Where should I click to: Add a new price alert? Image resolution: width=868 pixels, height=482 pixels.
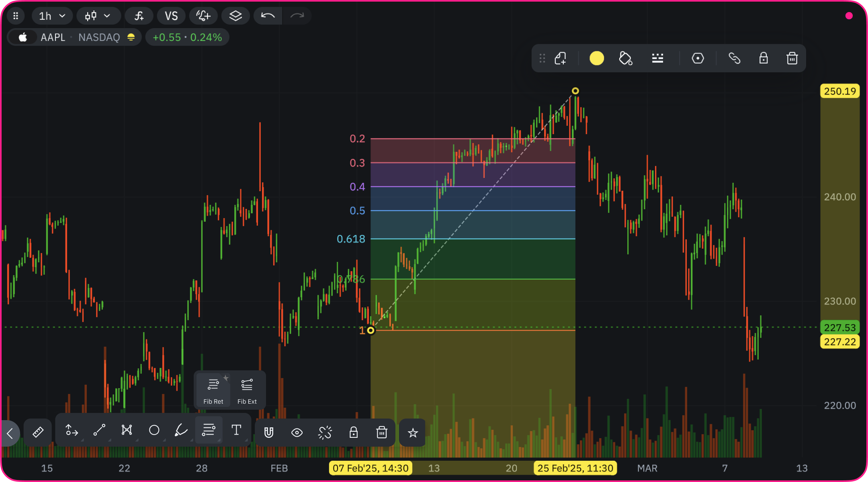tap(203, 16)
